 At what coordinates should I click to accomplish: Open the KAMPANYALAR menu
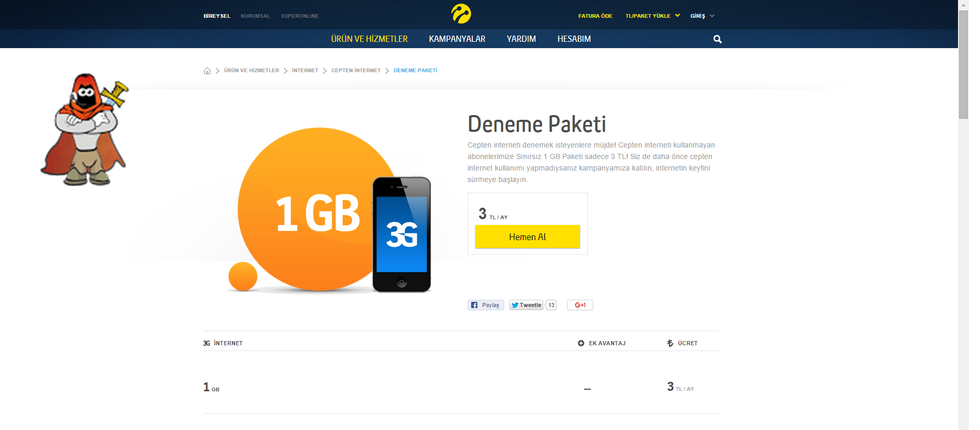pos(457,39)
